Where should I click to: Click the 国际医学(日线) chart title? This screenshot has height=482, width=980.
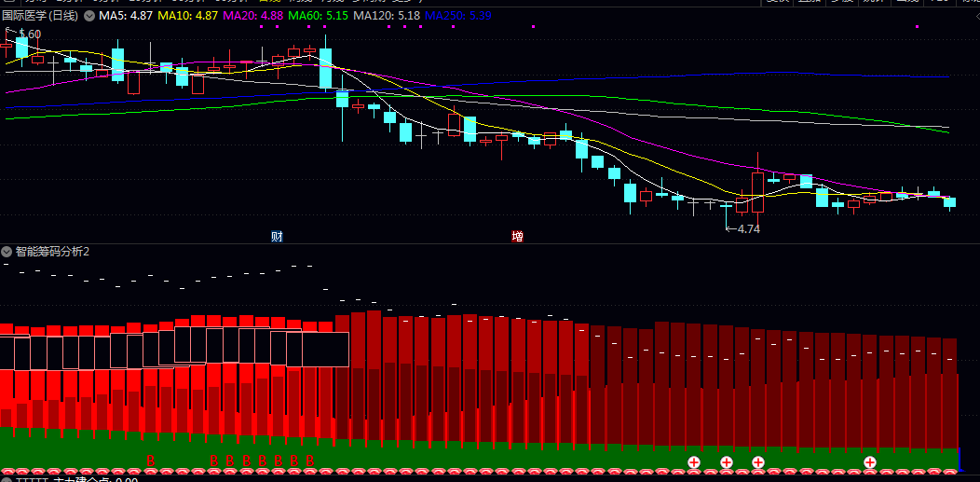(41, 16)
